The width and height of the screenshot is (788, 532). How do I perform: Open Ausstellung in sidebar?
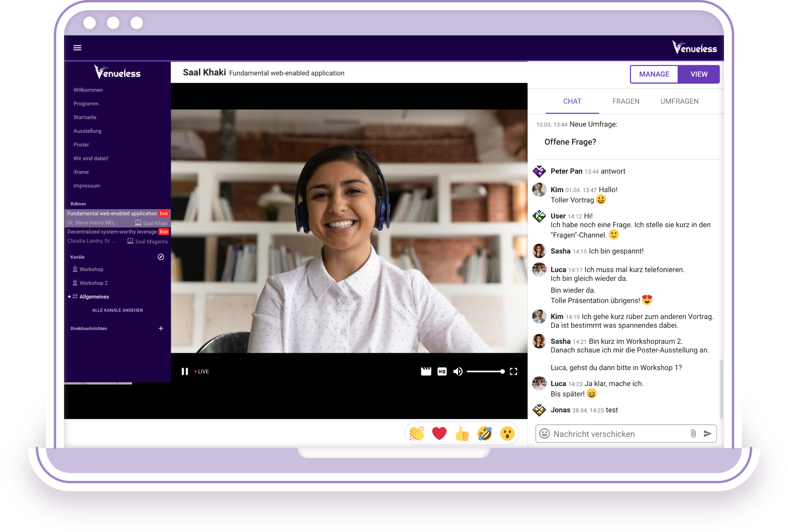point(87,131)
